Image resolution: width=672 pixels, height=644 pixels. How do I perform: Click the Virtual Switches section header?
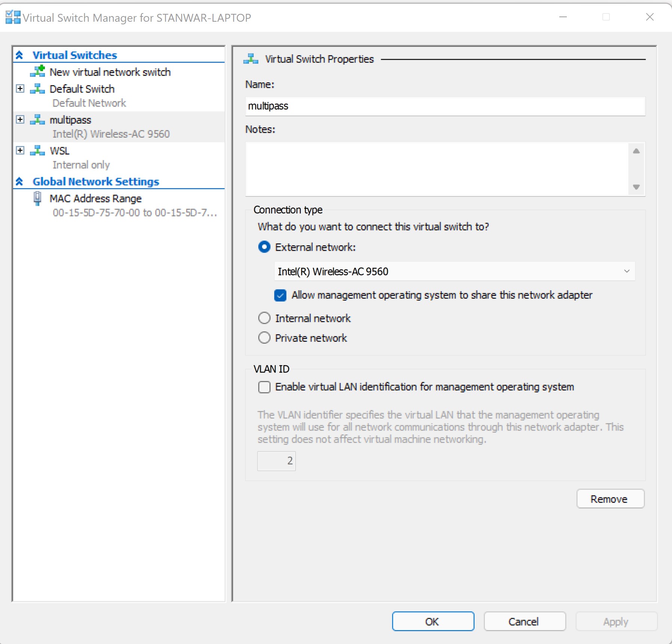75,55
